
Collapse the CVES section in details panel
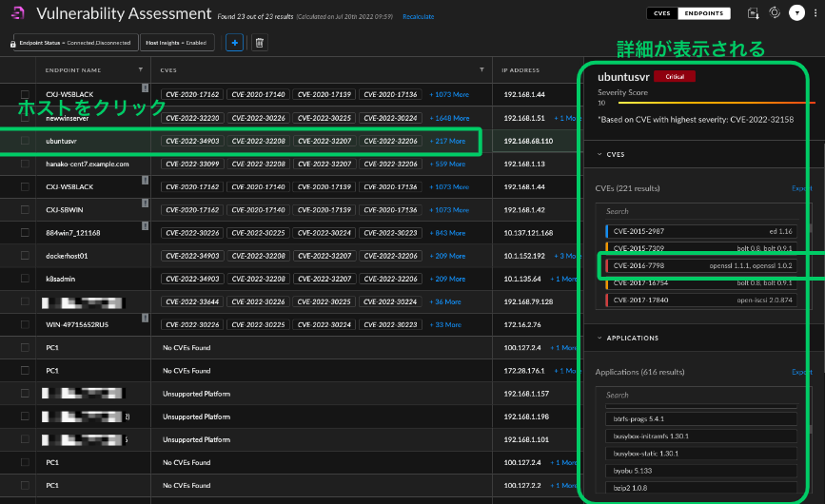(x=599, y=154)
